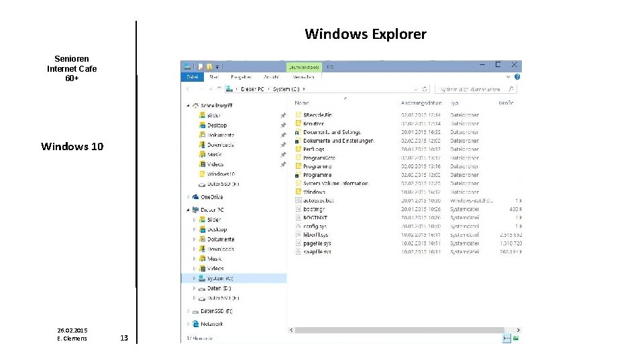Viewport: 644px width, 362px height.
Task: Select the pagefile.sys file name
Action: click(317, 243)
